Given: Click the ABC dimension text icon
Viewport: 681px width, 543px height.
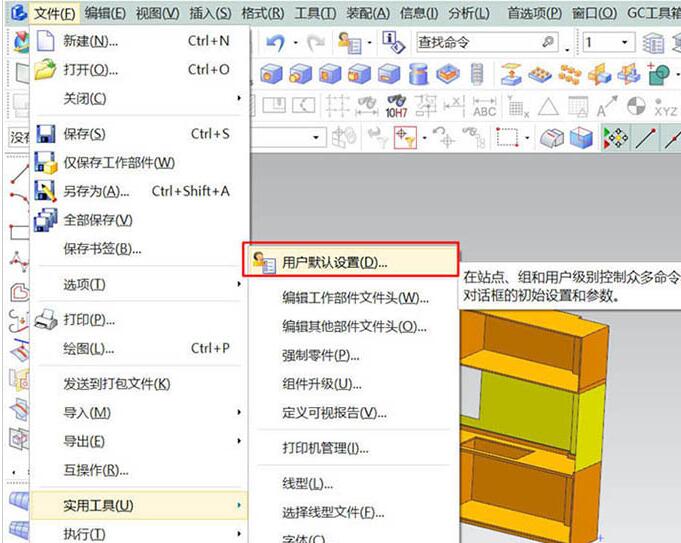Looking at the screenshot, I should 484,107.
